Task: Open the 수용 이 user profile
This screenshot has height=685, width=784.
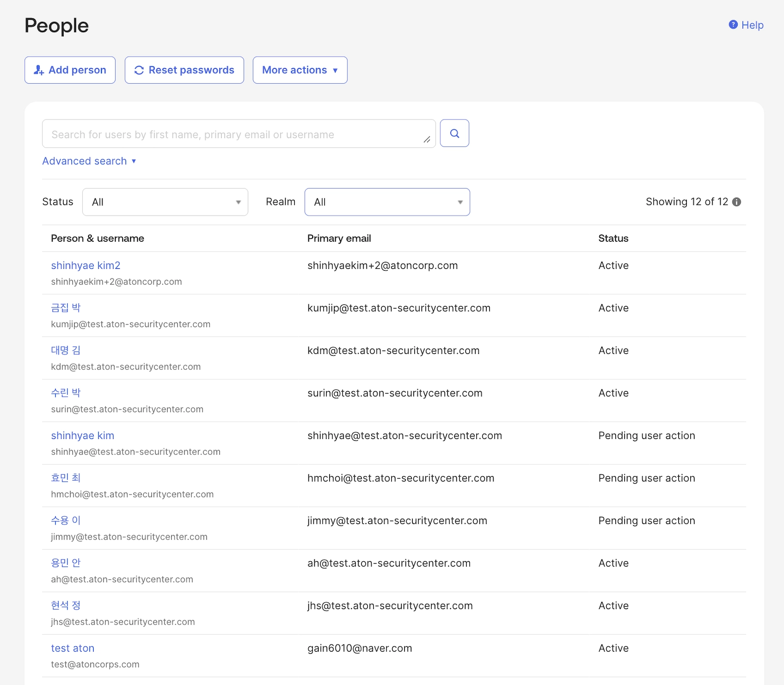Action: 66,521
